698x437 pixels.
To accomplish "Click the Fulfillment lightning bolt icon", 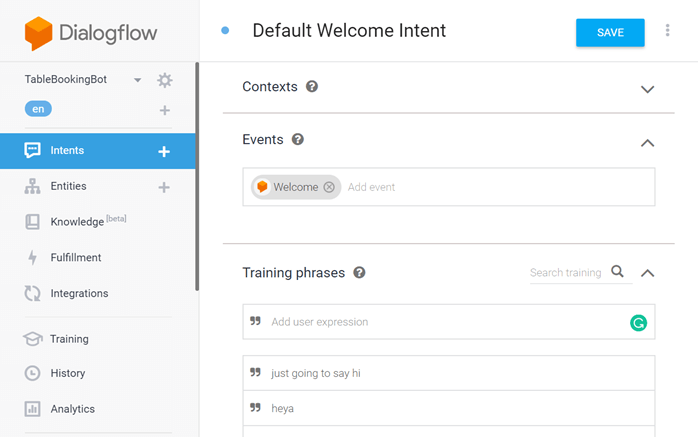I will [32, 258].
